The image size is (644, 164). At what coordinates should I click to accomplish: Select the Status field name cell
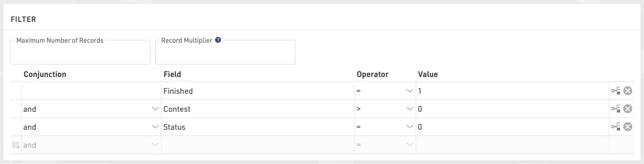257,127
